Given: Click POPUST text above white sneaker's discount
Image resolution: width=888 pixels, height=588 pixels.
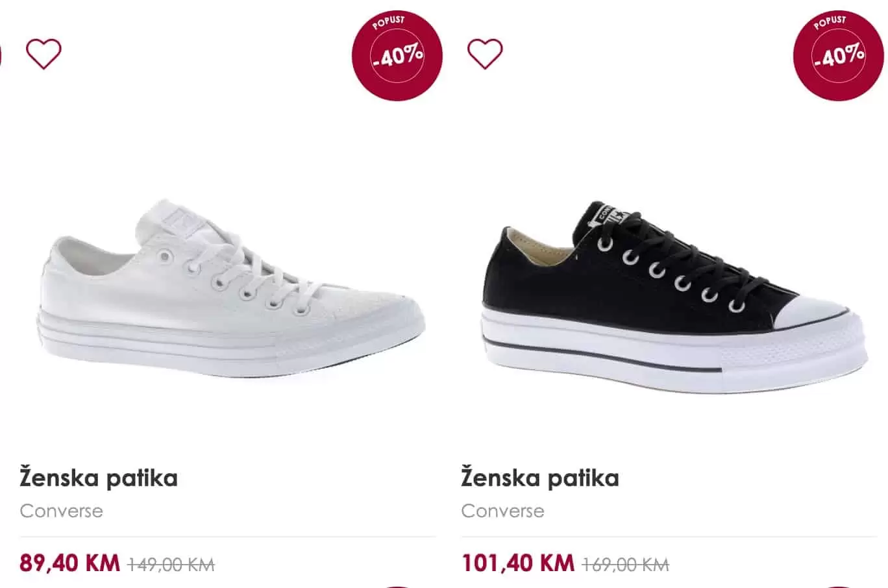Looking at the screenshot, I should [x=389, y=23].
